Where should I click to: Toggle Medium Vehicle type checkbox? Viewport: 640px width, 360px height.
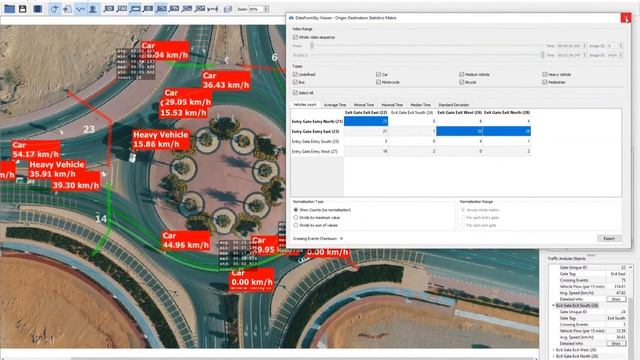tap(462, 75)
